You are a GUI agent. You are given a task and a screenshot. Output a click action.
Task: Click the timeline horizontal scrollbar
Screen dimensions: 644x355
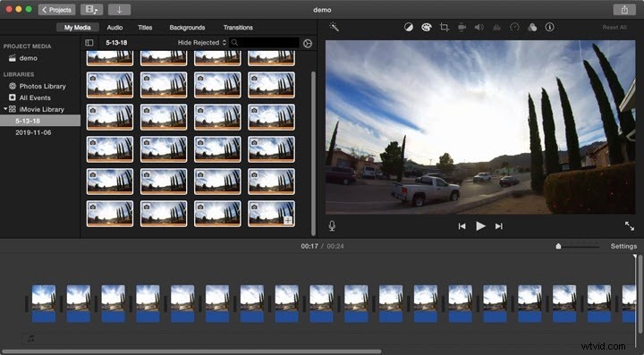[191, 351]
